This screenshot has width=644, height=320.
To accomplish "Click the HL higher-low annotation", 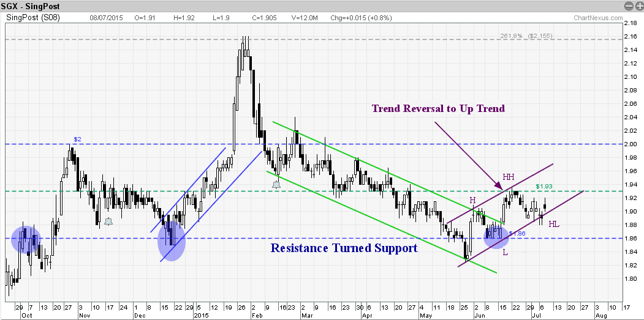I will tap(554, 225).
